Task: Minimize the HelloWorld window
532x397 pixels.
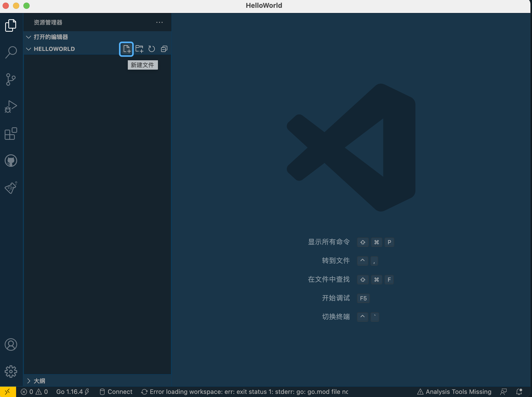Action: 16,5
